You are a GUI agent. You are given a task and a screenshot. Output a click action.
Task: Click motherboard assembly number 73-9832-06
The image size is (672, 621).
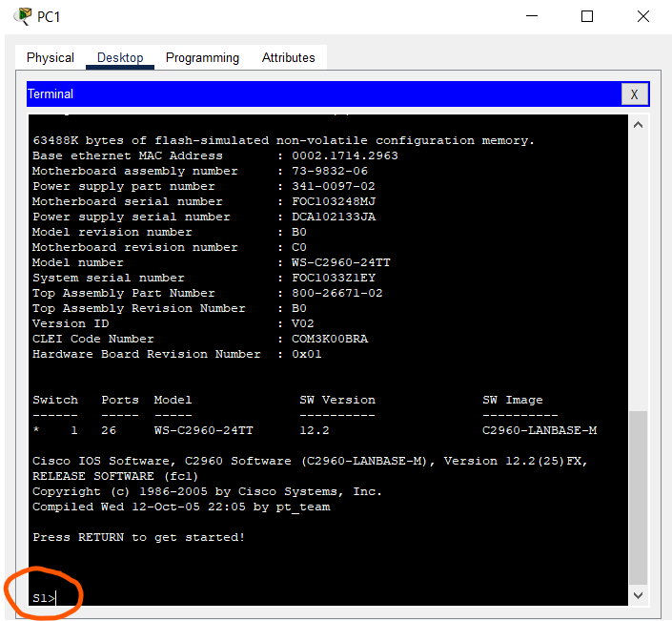click(x=330, y=171)
